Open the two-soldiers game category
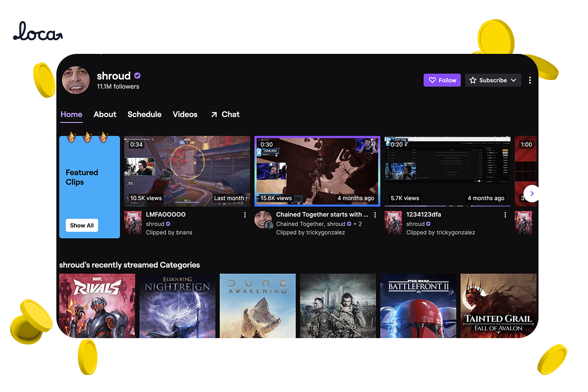This screenshot has height=392, width=588. pyautogui.click(x=338, y=306)
